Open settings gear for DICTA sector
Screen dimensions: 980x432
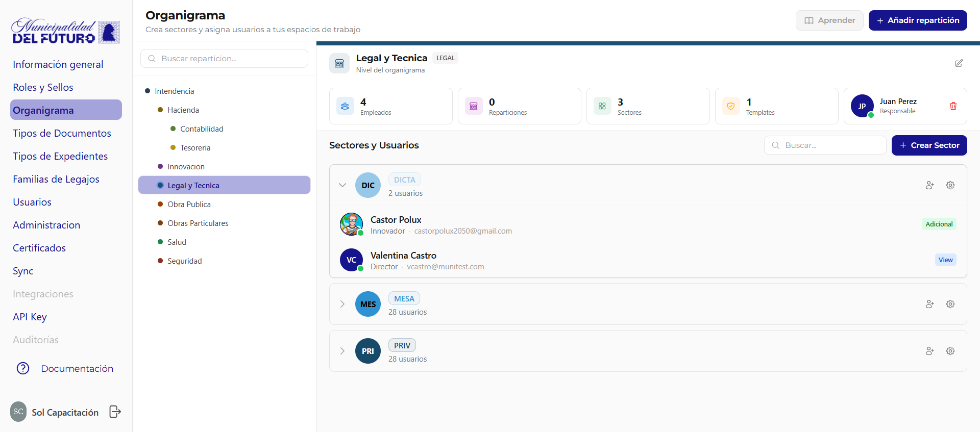950,185
